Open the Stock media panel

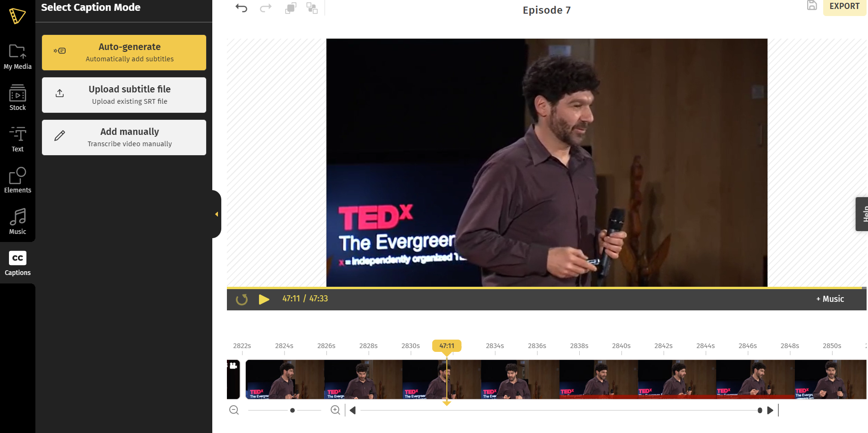(x=17, y=98)
